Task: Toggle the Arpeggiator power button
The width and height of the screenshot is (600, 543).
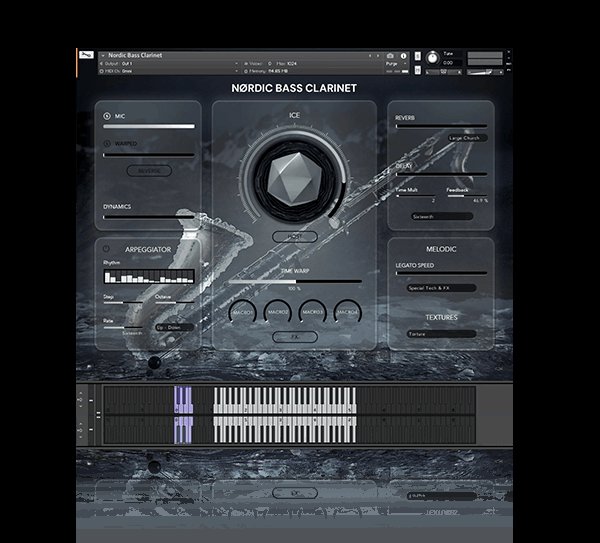Action: tap(107, 243)
